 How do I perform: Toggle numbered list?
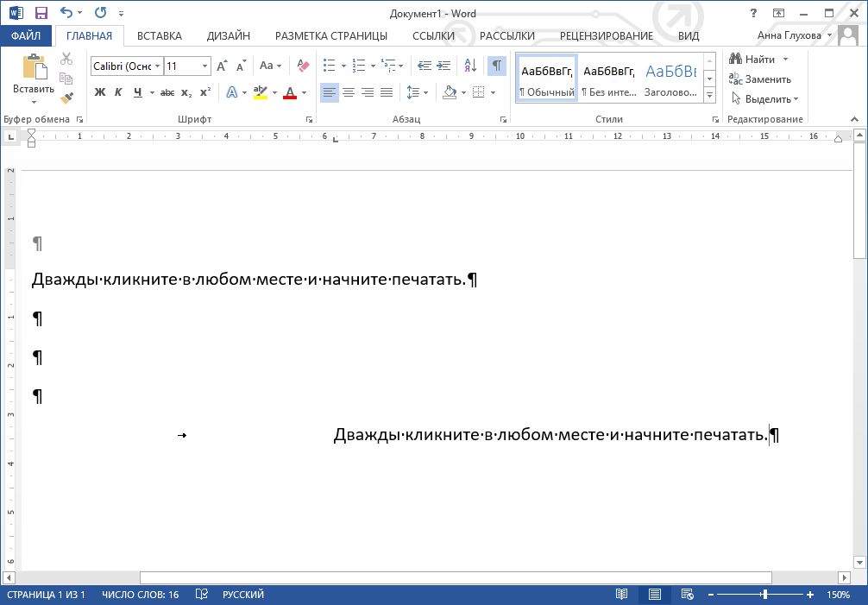click(x=359, y=66)
